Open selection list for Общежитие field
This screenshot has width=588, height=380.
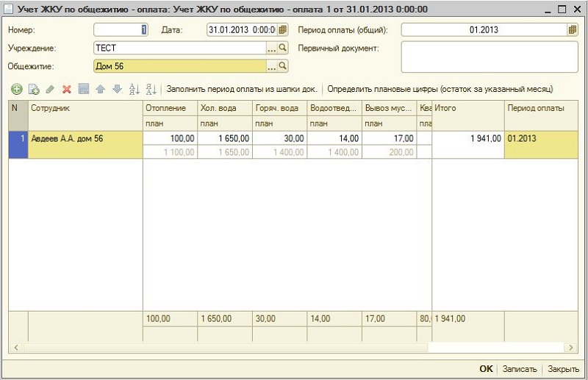point(271,66)
